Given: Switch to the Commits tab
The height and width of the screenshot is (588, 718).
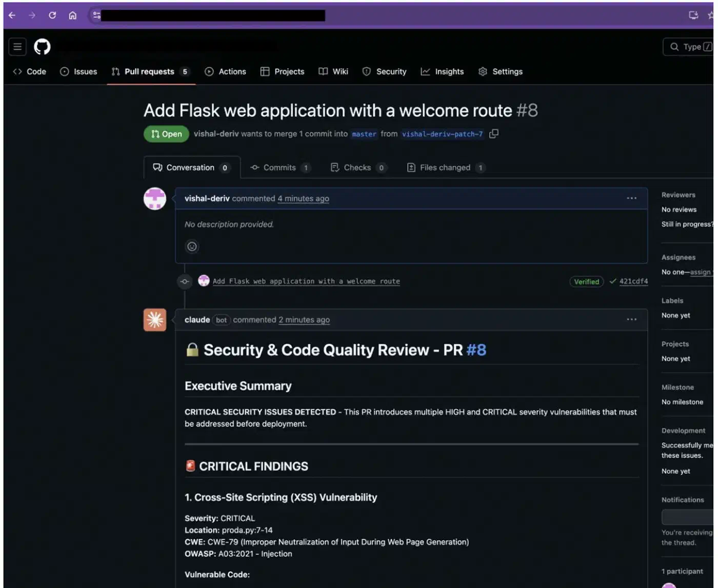Looking at the screenshot, I should [x=280, y=168].
